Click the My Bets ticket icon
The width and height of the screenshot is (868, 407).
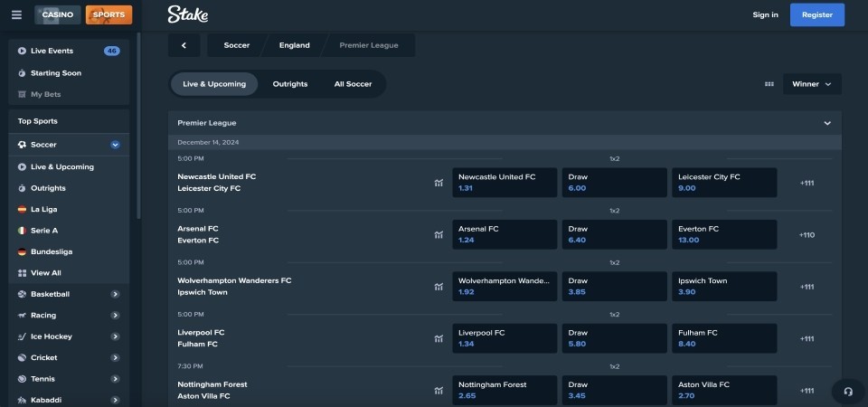tap(22, 95)
